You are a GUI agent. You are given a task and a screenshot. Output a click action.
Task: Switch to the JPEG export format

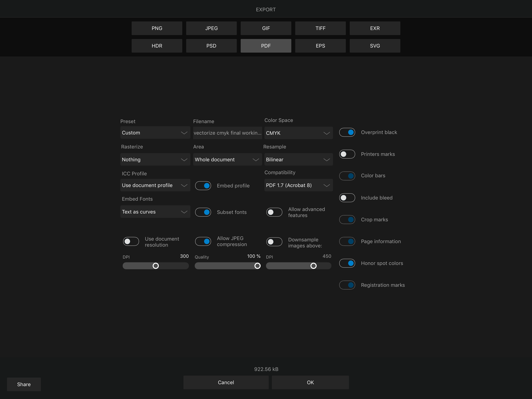(211, 28)
